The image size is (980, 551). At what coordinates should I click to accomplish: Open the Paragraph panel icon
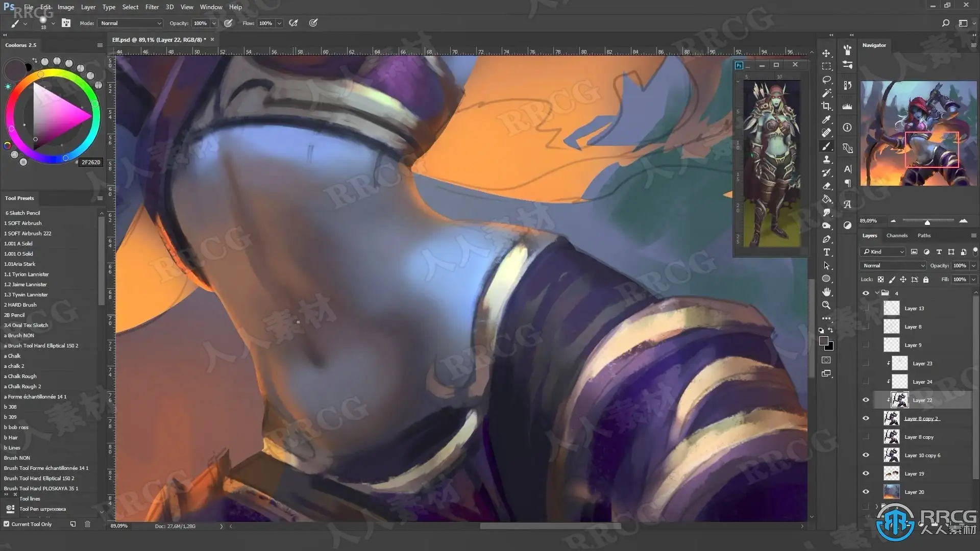tap(847, 183)
